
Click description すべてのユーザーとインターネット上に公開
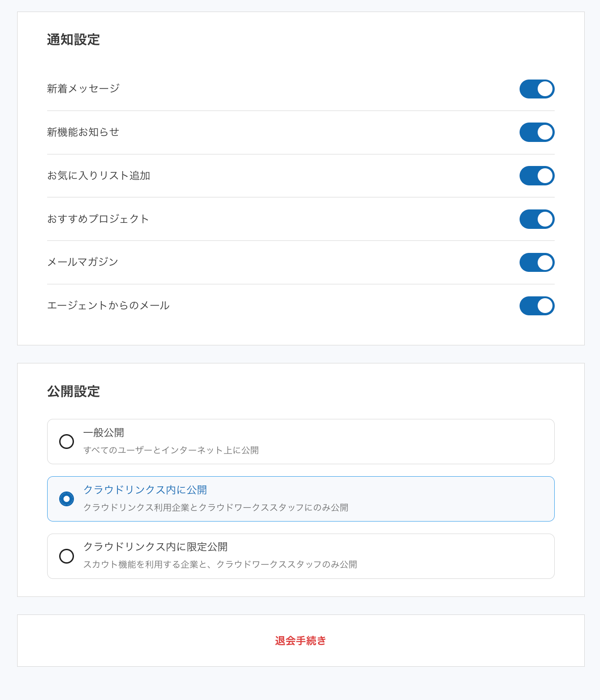pyautogui.click(x=171, y=450)
